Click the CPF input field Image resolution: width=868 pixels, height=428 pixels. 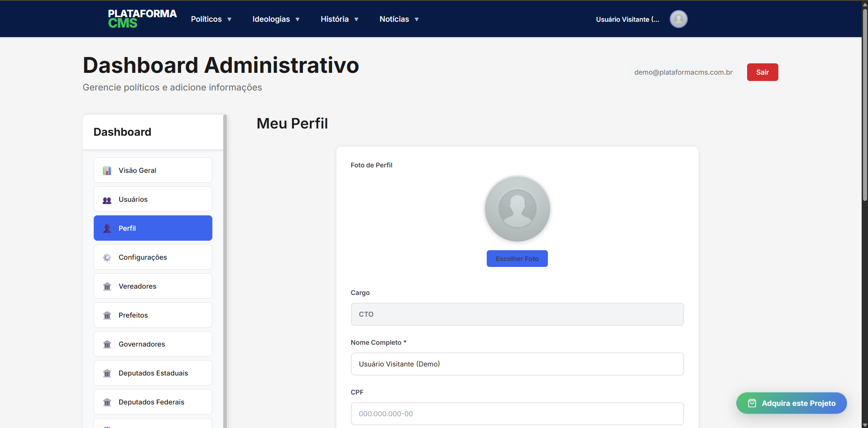point(517,414)
